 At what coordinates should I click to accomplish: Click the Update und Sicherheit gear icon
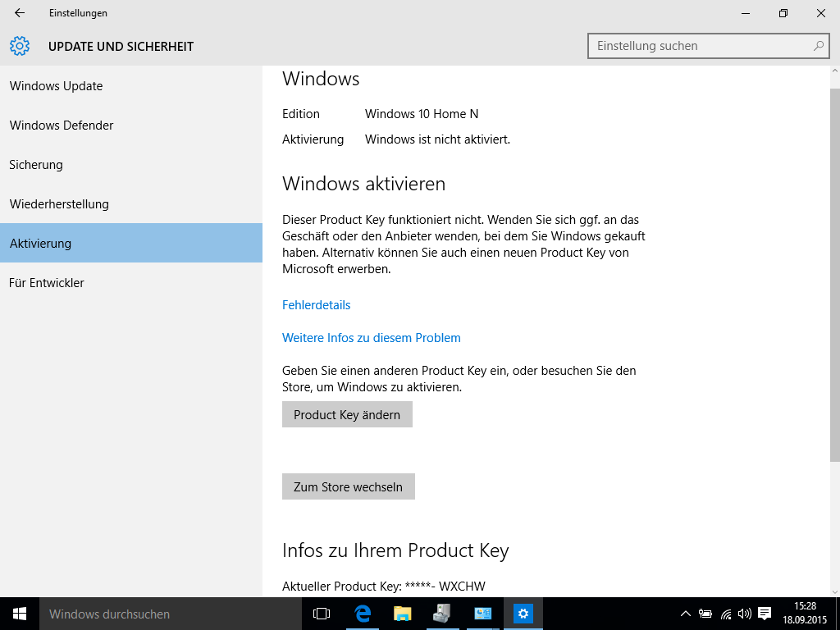(20, 46)
